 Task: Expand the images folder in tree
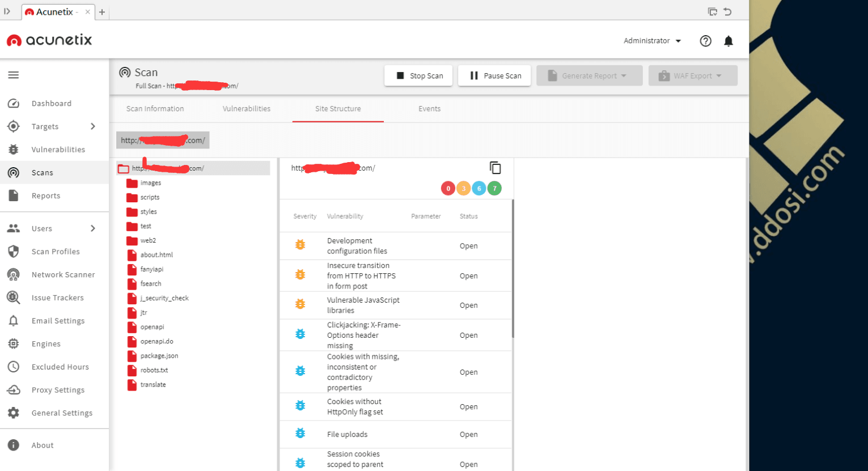click(132, 183)
